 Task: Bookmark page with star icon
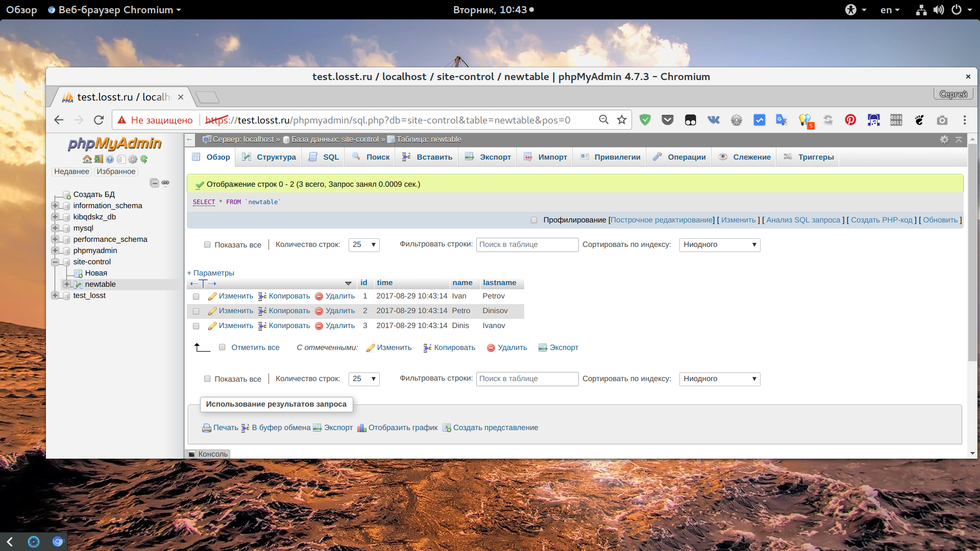(622, 120)
